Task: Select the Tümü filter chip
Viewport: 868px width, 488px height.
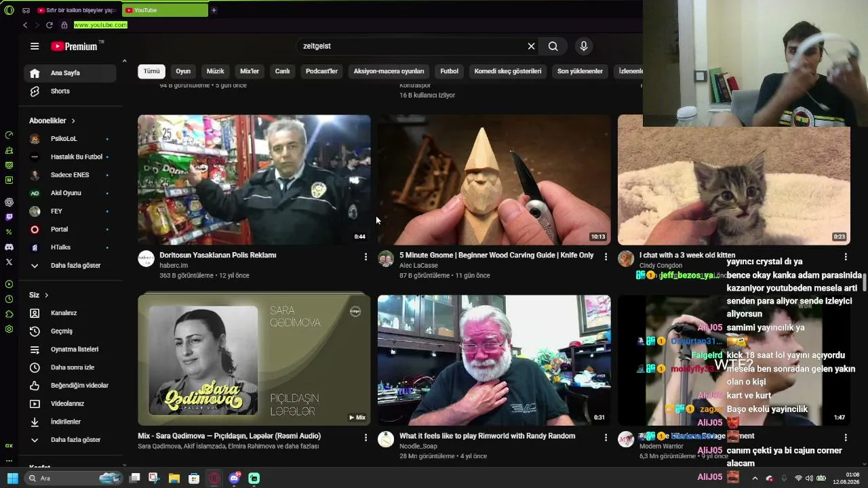Action: pyautogui.click(x=152, y=71)
